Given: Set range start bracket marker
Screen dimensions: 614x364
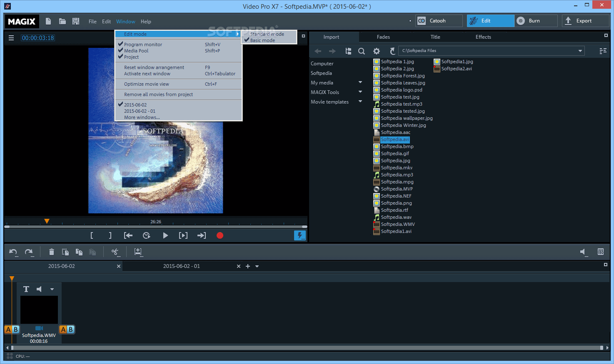Looking at the screenshot, I should (x=92, y=235).
